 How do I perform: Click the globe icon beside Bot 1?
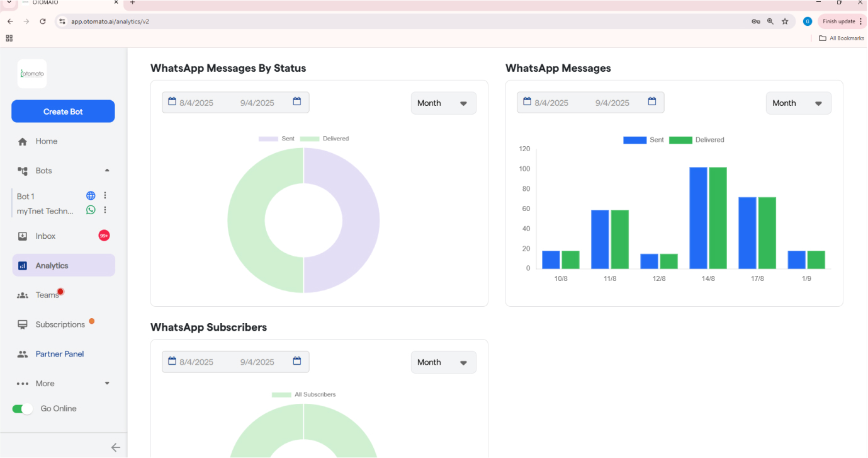click(91, 196)
